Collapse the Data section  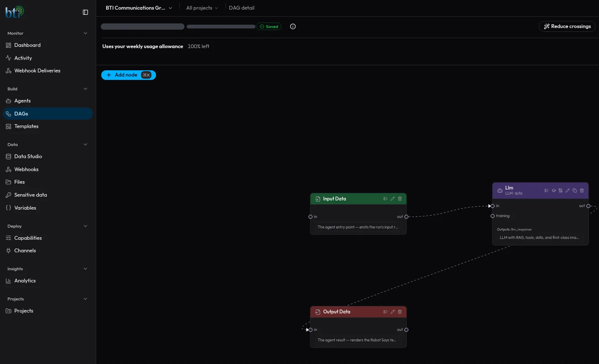point(85,144)
